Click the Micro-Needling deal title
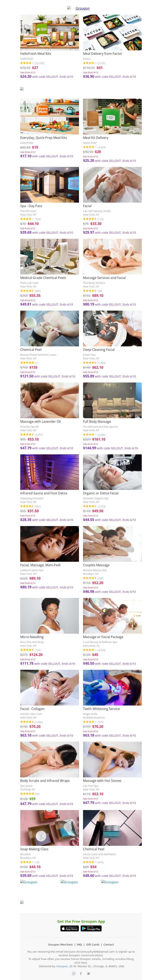Viewport: 162px width, 980px height. [x=32, y=637]
